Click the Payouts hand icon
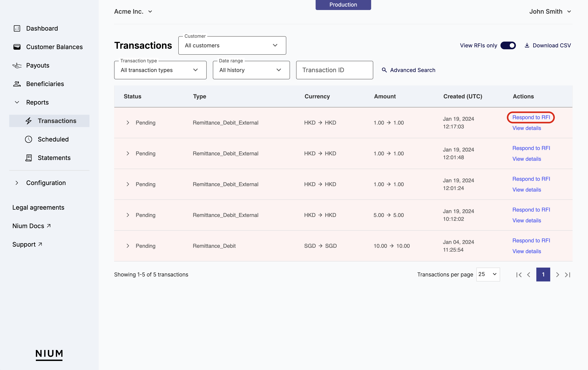 coord(17,65)
